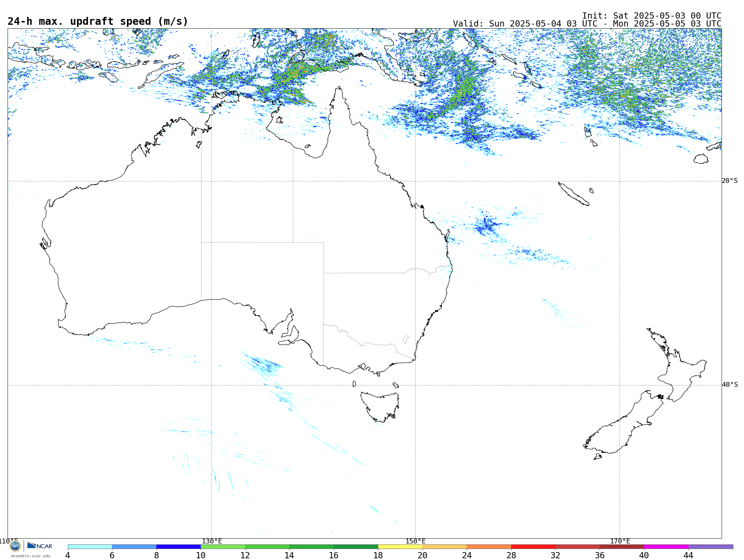Click the 130°E longitude label
Screen dimensions: 744x560
coord(212,541)
